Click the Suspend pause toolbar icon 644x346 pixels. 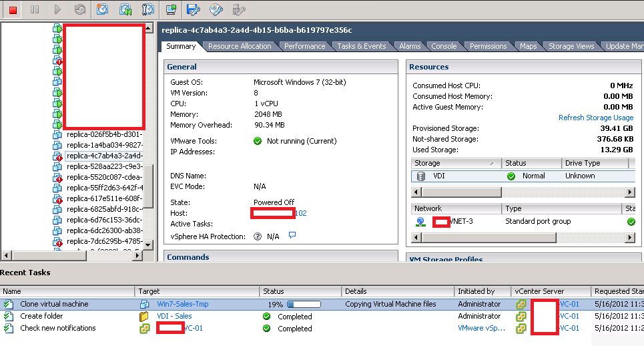(35, 9)
